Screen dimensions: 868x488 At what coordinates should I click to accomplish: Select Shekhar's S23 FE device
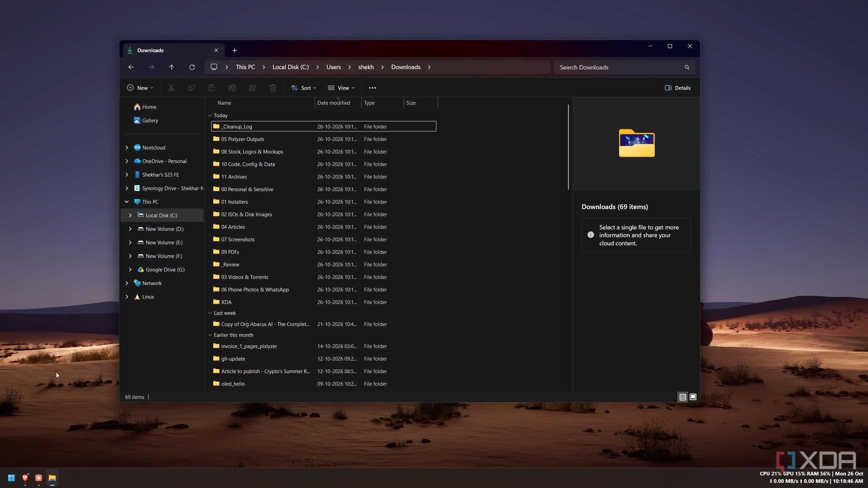[156, 175]
